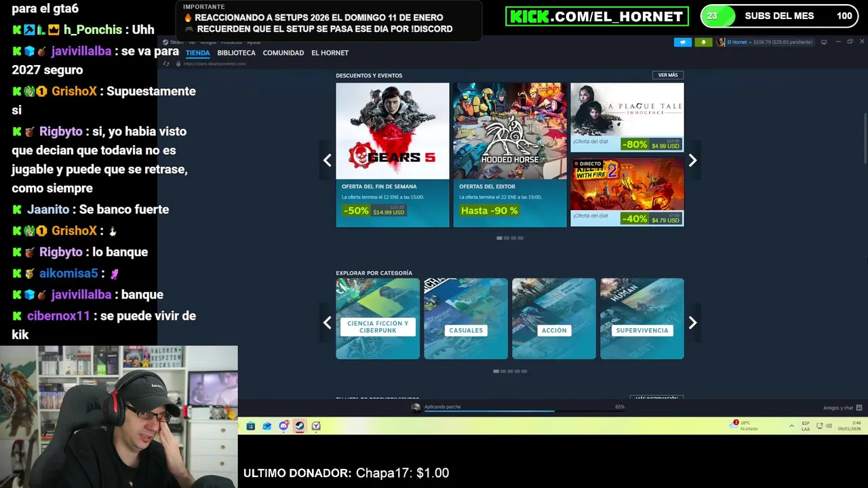
Task: Browse the Supervivencia category
Action: [x=642, y=319]
